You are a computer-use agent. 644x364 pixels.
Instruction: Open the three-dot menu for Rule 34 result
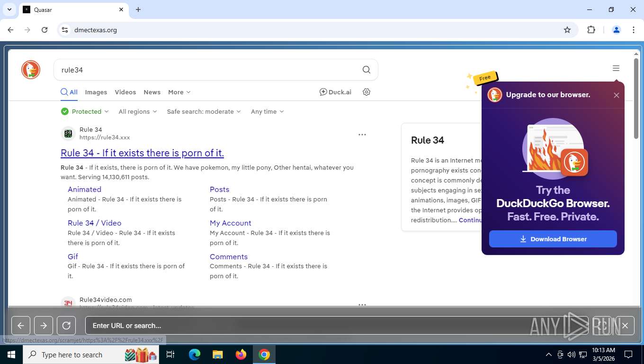[x=362, y=135]
